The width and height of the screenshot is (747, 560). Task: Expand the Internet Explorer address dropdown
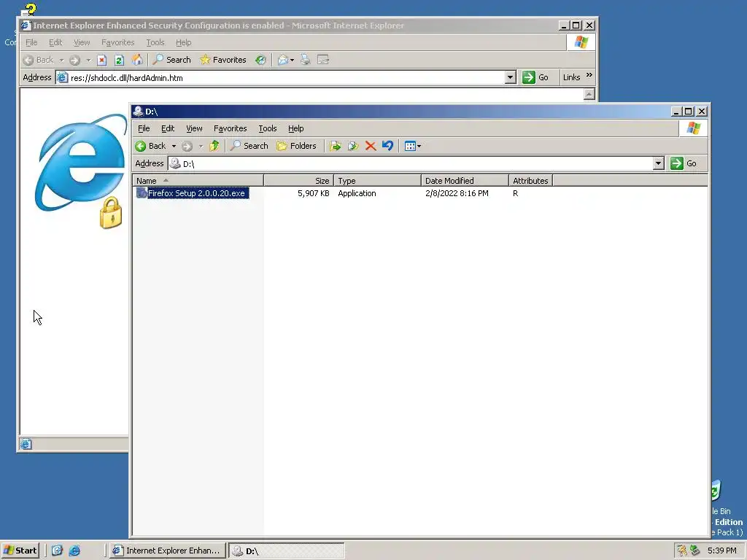[x=510, y=77]
